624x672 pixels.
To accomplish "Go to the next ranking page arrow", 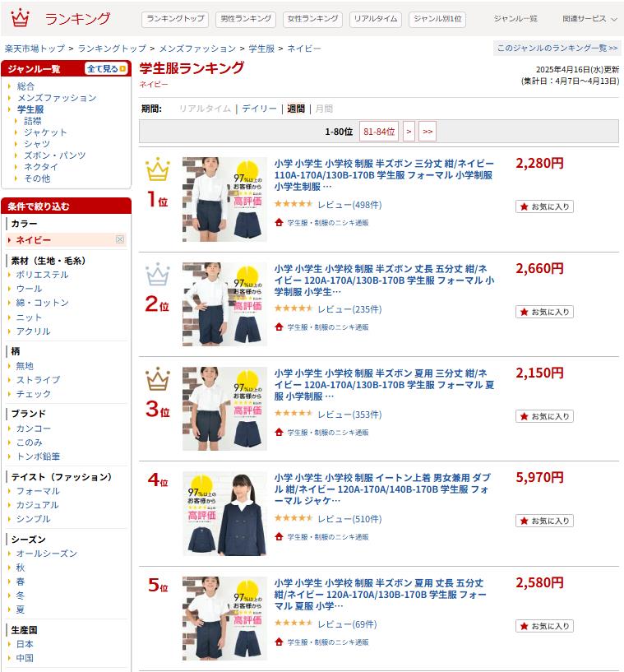I will 409,132.
